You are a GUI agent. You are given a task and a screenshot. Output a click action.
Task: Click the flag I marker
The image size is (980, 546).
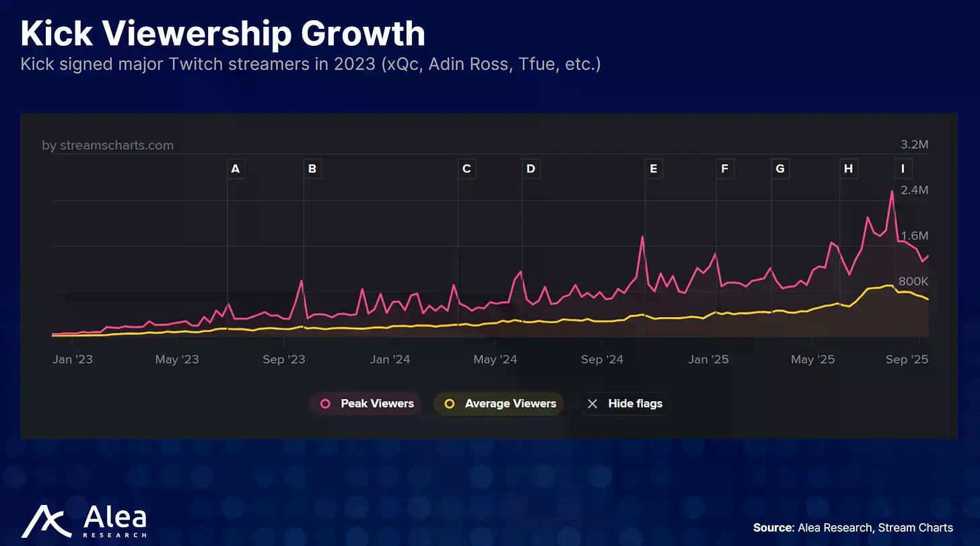pos(903,169)
